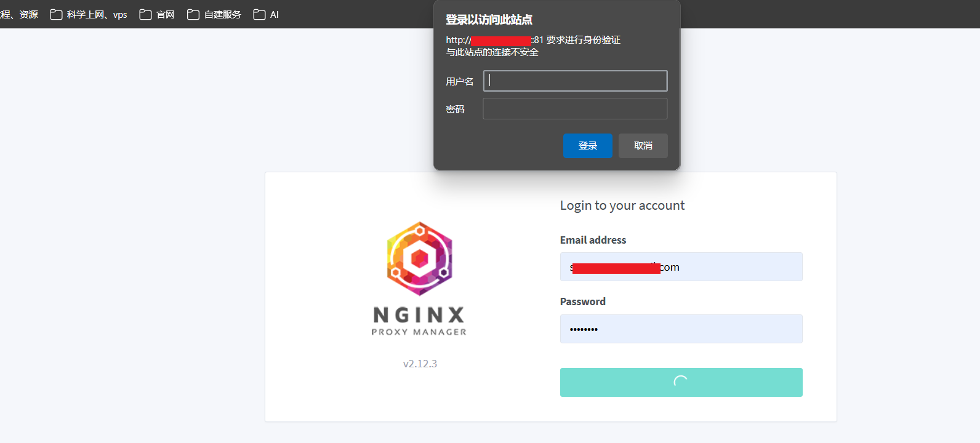Click the 密码 input field in auth dialog
This screenshot has height=443, width=980.
(575, 108)
